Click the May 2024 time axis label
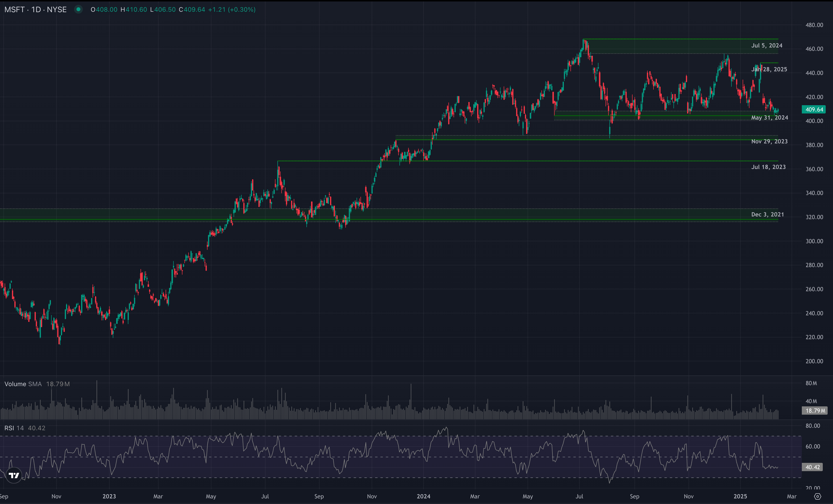 click(528, 496)
